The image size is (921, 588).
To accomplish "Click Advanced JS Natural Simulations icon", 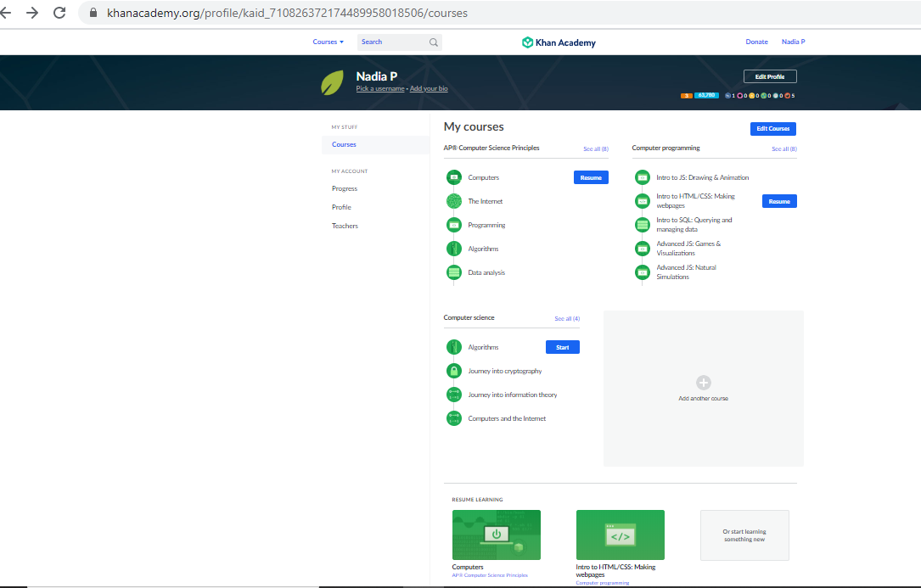I will (x=643, y=272).
